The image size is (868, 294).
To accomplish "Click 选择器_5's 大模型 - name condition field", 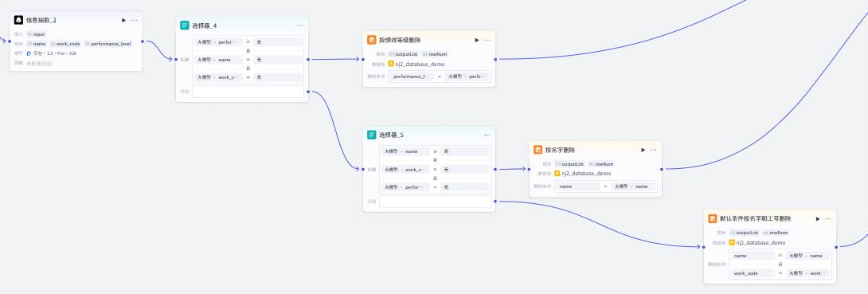I will tap(405, 151).
